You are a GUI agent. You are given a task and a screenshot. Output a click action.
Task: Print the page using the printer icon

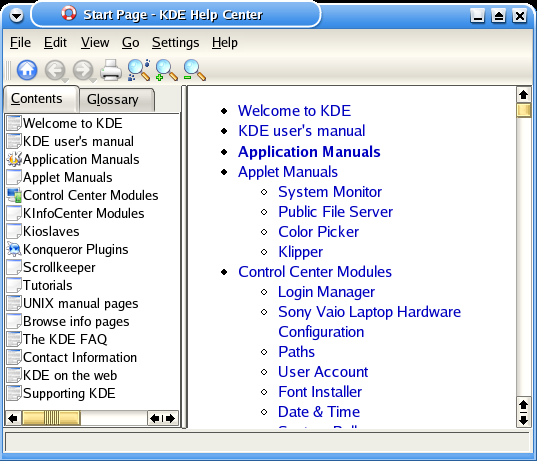pyautogui.click(x=111, y=70)
